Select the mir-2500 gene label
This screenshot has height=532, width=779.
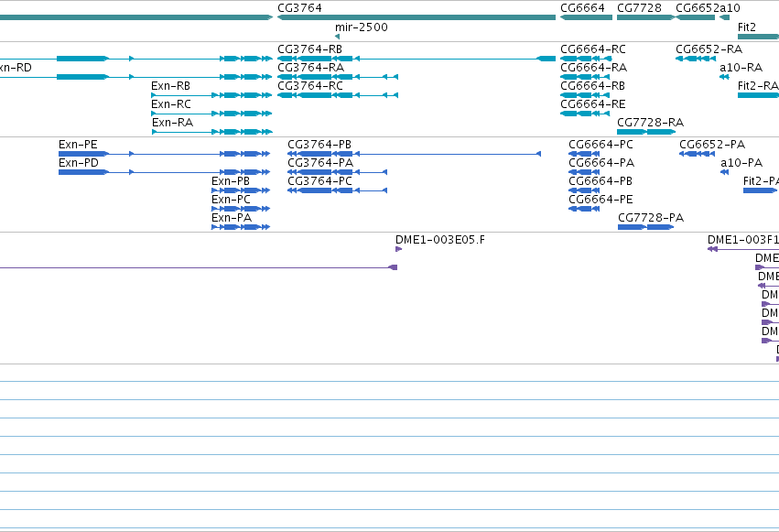coord(362,27)
